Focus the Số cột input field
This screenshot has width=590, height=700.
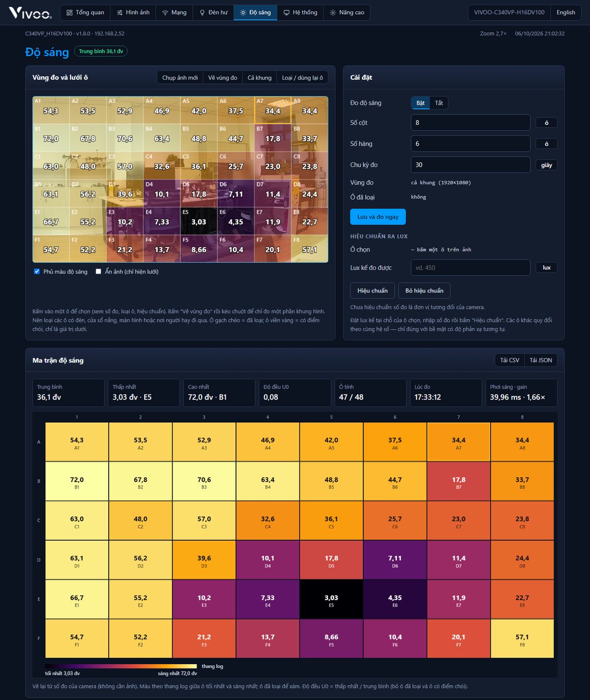pyautogui.click(x=471, y=122)
